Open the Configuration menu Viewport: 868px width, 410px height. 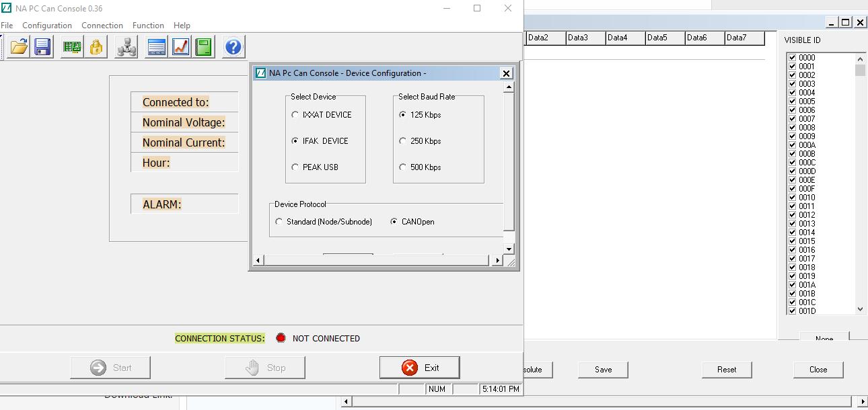tap(47, 26)
